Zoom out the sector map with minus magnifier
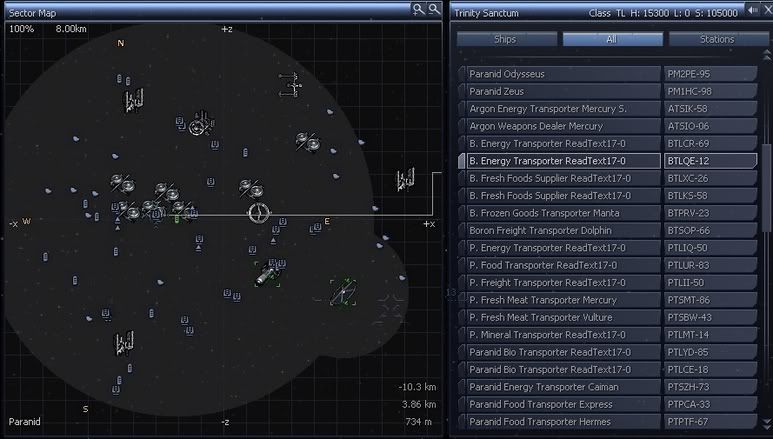The image size is (773, 439). (x=434, y=9)
